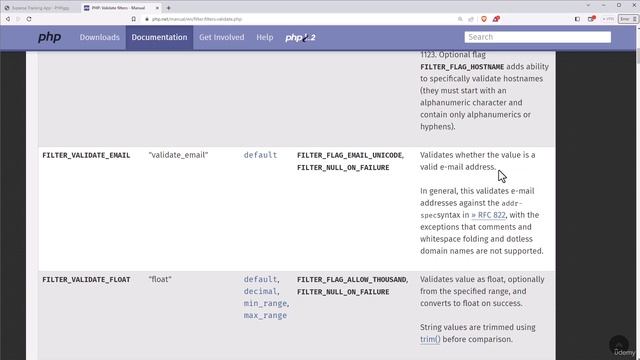Click the min_range option link
Image resolution: width=640 pixels, height=360 pixels.
coord(265,304)
